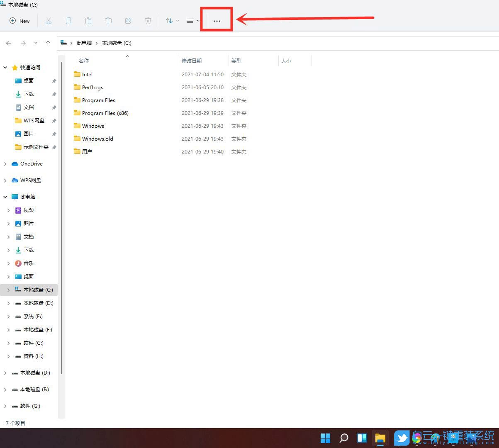This screenshot has width=499, height=448.
Task: Copy the selected item using the Copy icon
Action: click(68, 21)
